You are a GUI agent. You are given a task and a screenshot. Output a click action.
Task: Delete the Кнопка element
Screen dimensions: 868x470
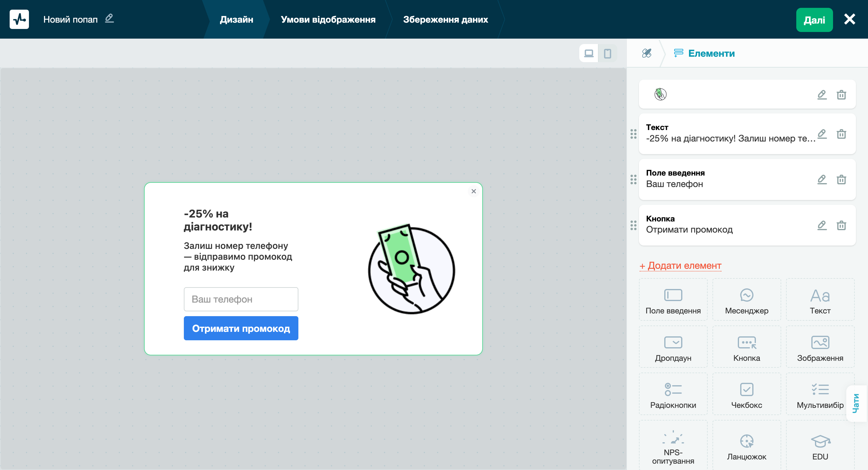click(x=841, y=225)
